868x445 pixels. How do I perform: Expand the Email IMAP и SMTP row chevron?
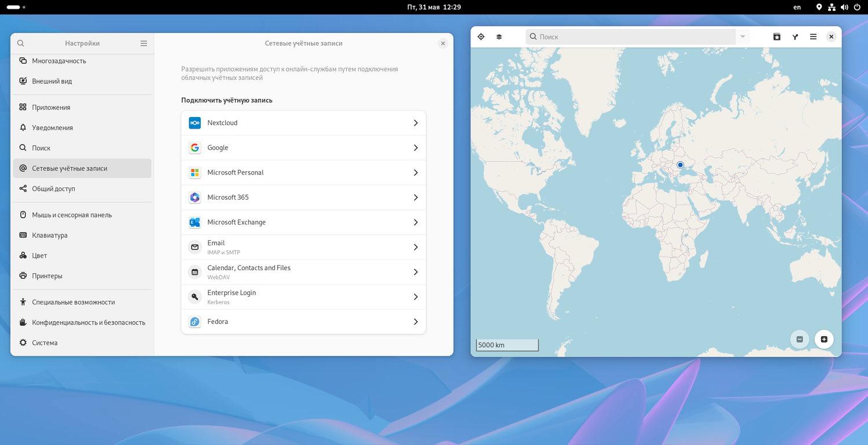415,248
